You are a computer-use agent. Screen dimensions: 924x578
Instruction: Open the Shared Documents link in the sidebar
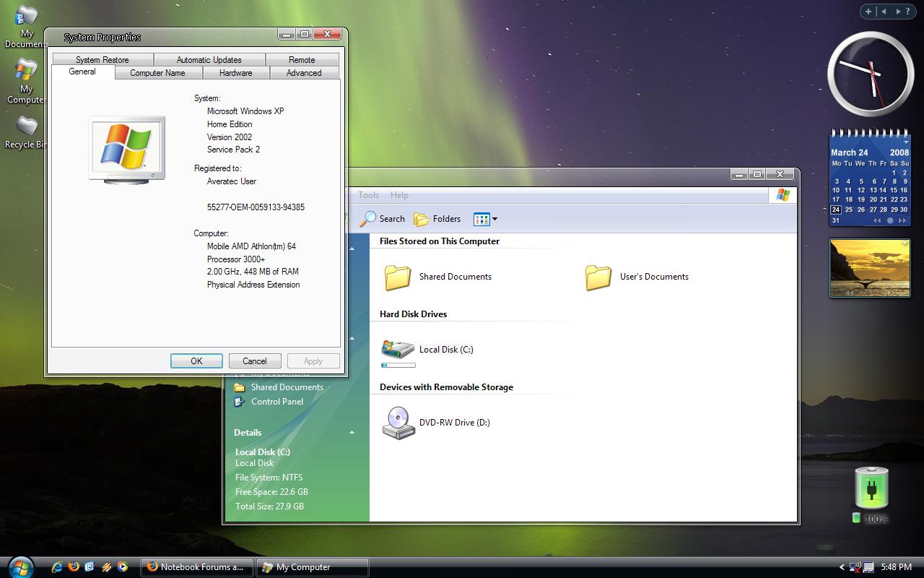tap(287, 387)
